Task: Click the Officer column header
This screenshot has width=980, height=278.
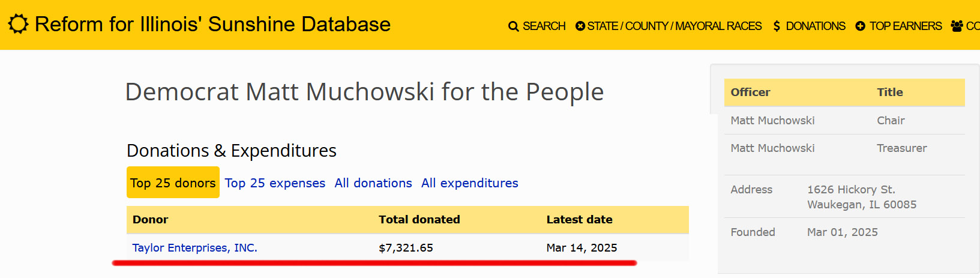Action: click(750, 92)
